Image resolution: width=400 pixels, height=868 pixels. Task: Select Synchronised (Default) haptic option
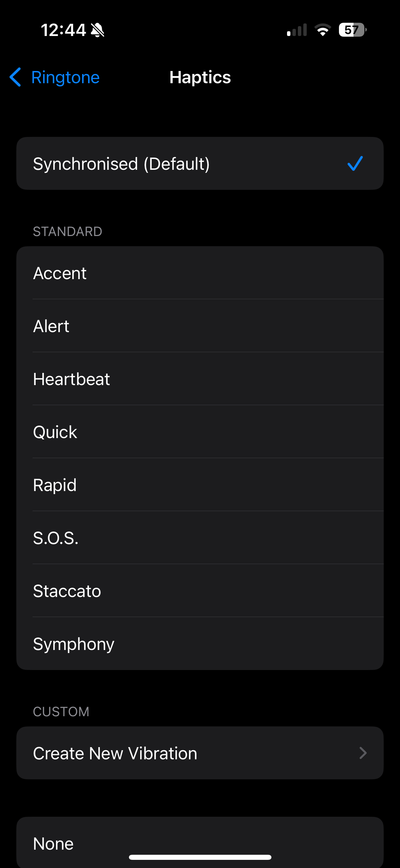pyautogui.click(x=121, y=164)
